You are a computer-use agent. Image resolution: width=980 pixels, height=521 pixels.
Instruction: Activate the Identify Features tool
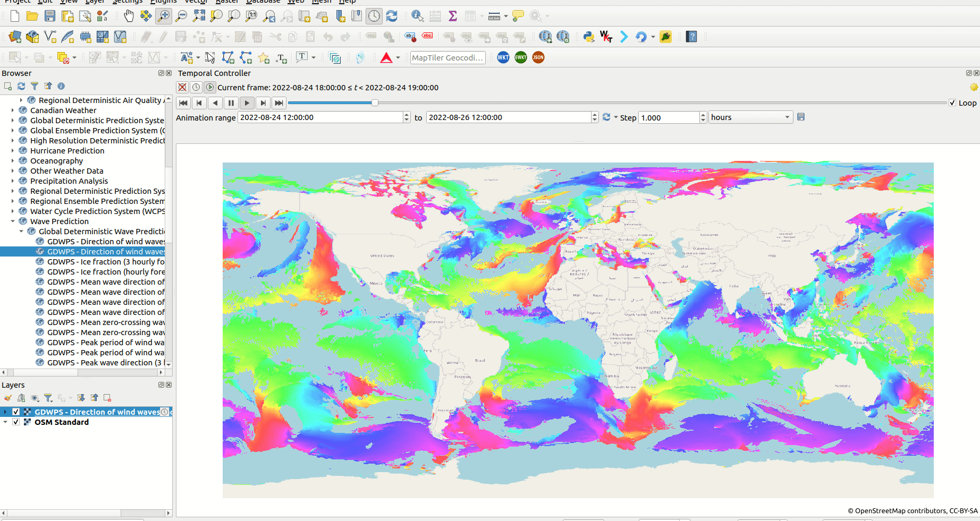(417, 16)
